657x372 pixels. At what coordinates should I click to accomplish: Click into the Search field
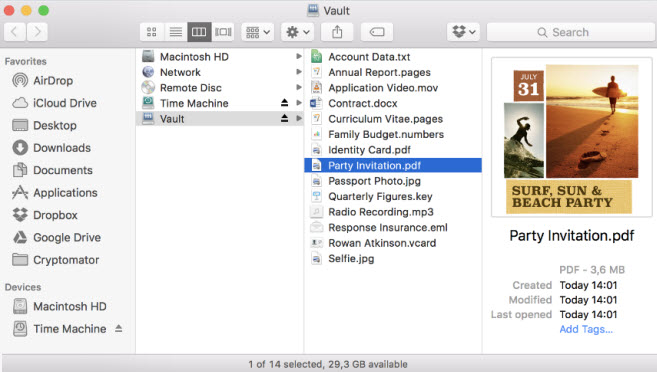570,32
